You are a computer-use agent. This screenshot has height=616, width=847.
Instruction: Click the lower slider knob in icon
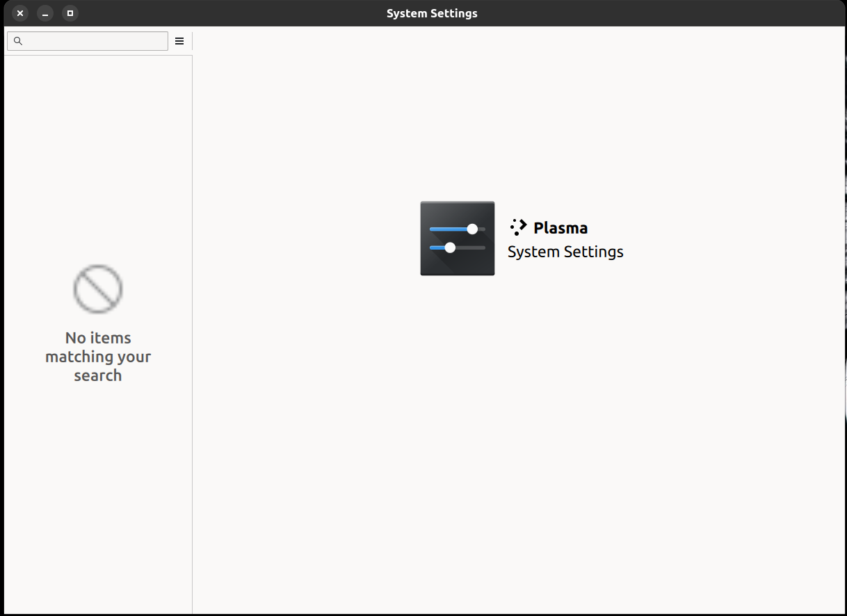click(x=450, y=248)
